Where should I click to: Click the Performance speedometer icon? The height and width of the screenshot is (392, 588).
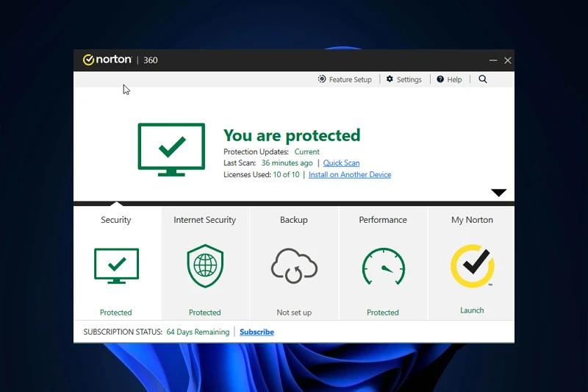383,266
